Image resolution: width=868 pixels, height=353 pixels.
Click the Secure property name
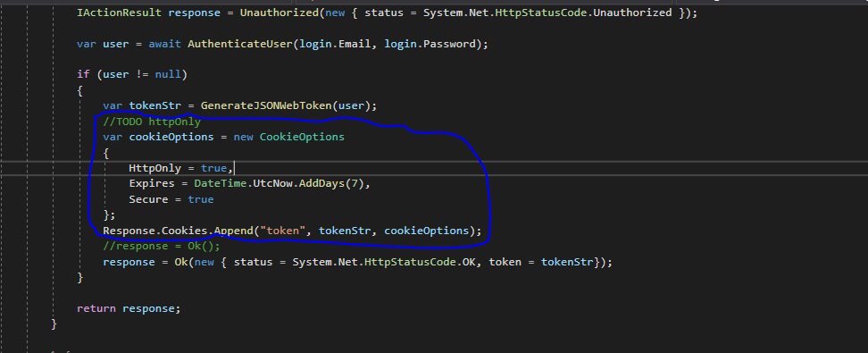(148, 199)
